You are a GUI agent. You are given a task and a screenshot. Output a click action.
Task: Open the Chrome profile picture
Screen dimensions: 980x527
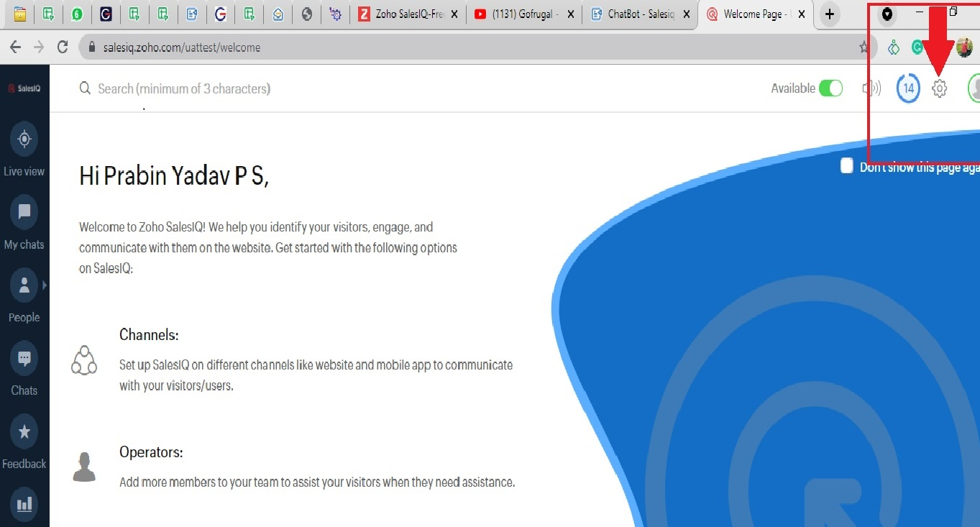point(964,47)
